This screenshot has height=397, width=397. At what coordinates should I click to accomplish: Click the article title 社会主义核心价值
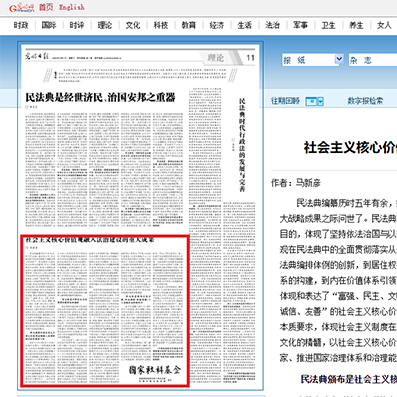tap(350, 147)
